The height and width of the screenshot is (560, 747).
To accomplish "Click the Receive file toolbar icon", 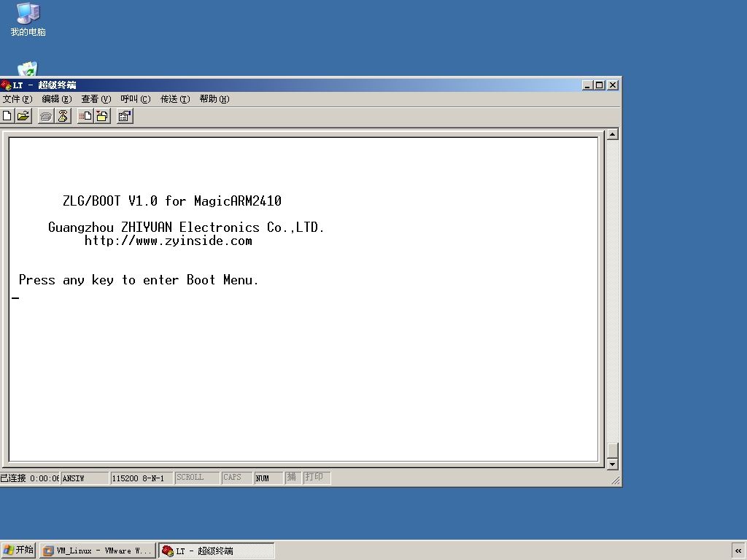I will pyautogui.click(x=102, y=116).
